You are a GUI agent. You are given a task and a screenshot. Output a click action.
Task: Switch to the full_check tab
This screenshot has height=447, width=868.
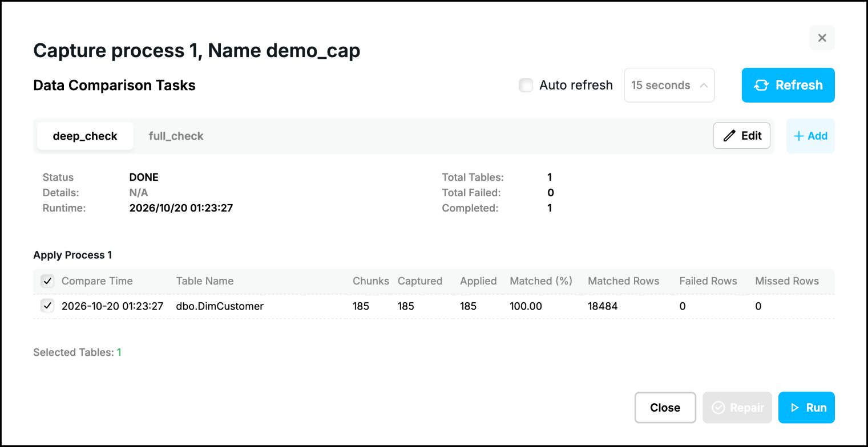tap(176, 136)
